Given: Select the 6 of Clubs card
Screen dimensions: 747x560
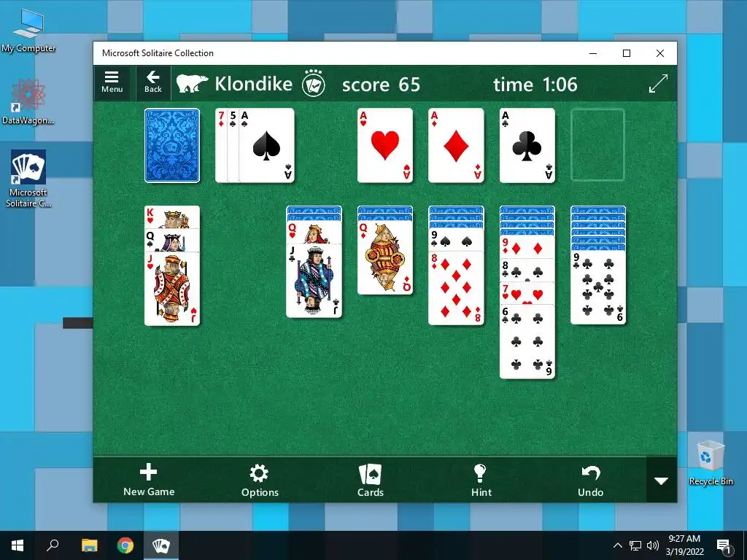Looking at the screenshot, I should [x=527, y=342].
